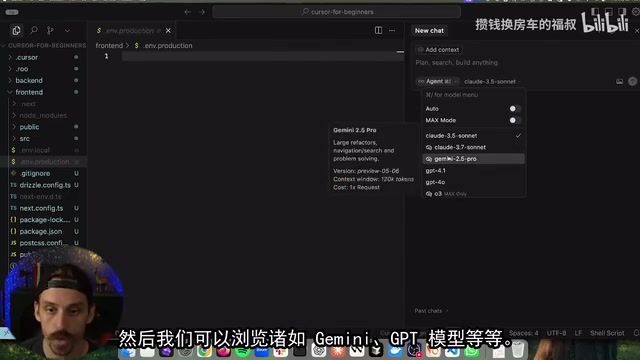
Task: Click the Add context button
Action: click(x=438, y=50)
